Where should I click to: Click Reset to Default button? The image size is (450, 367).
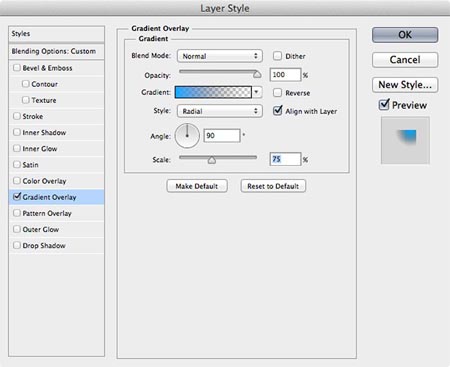273,186
